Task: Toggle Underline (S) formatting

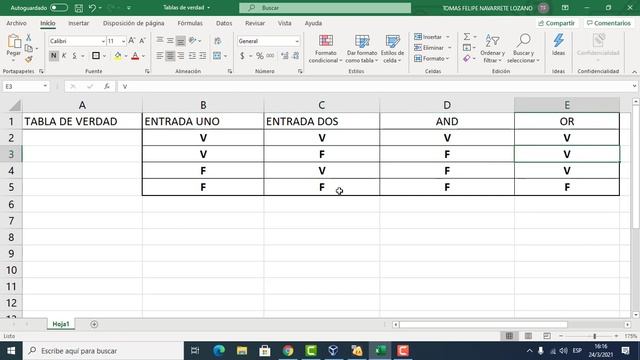Action: [x=74, y=56]
